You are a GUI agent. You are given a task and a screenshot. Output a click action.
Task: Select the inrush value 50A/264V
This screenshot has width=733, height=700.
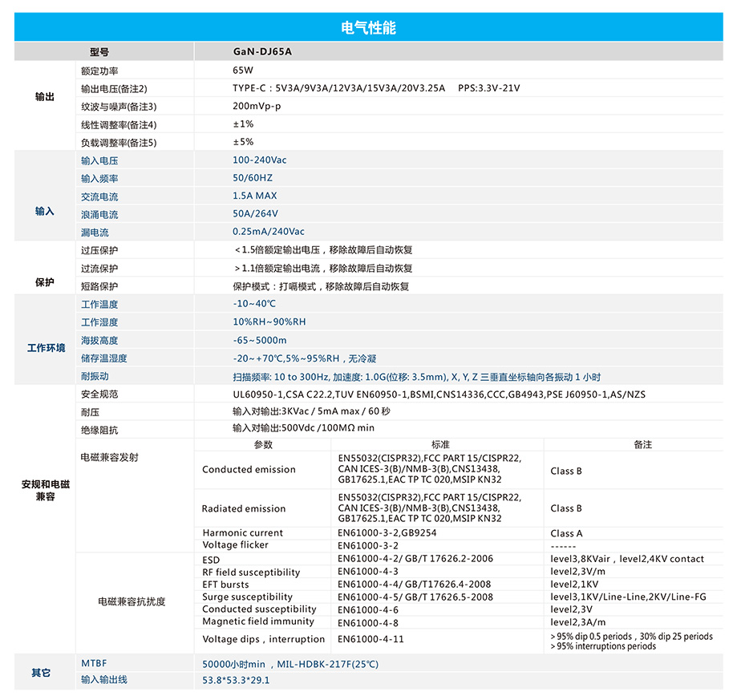(x=255, y=213)
